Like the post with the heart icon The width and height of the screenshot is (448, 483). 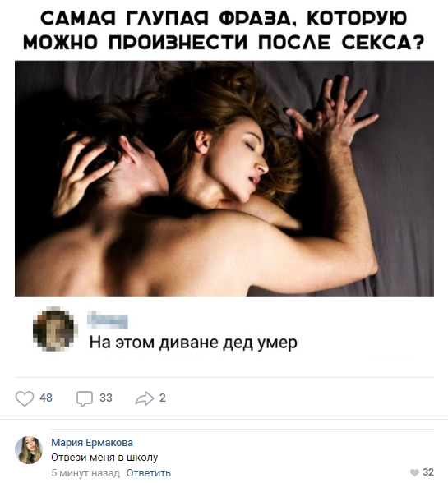[25, 398]
